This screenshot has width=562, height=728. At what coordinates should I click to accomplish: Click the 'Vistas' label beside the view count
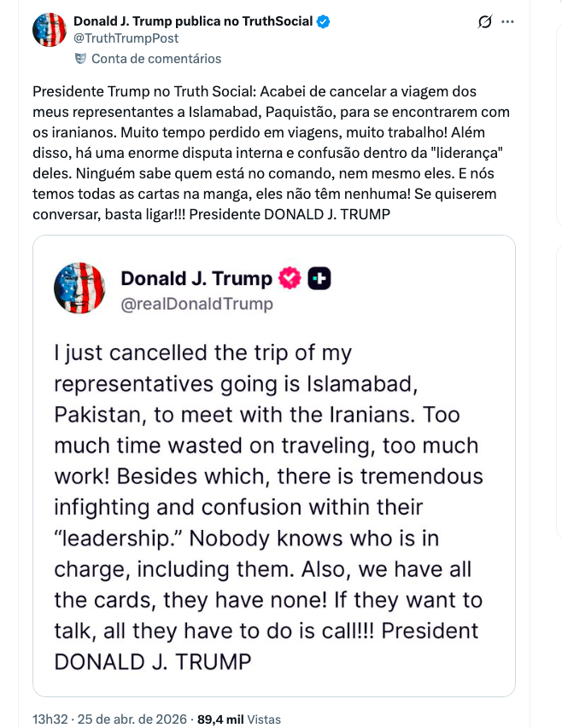pos(261,719)
